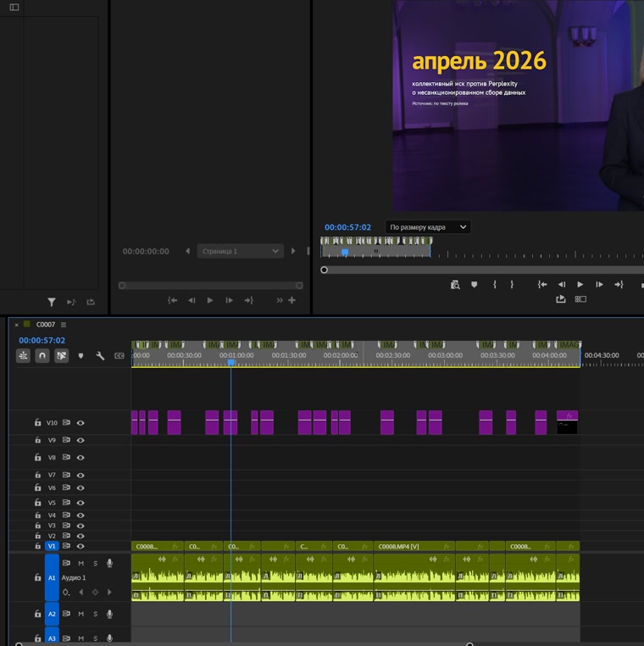
Task: Hide track V10 with eye icon
Action: tap(80, 423)
